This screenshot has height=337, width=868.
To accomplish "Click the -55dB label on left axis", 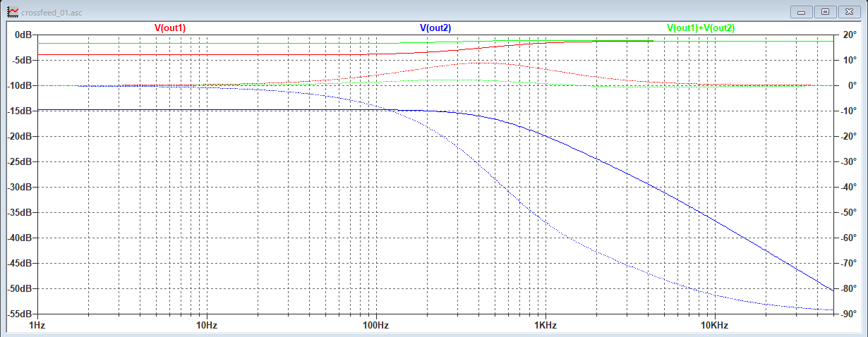I will [20, 314].
